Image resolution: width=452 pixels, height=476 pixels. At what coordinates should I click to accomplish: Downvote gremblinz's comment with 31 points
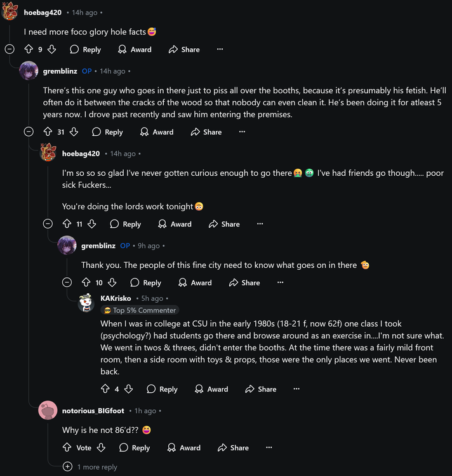pyautogui.click(x=74, y=132)
